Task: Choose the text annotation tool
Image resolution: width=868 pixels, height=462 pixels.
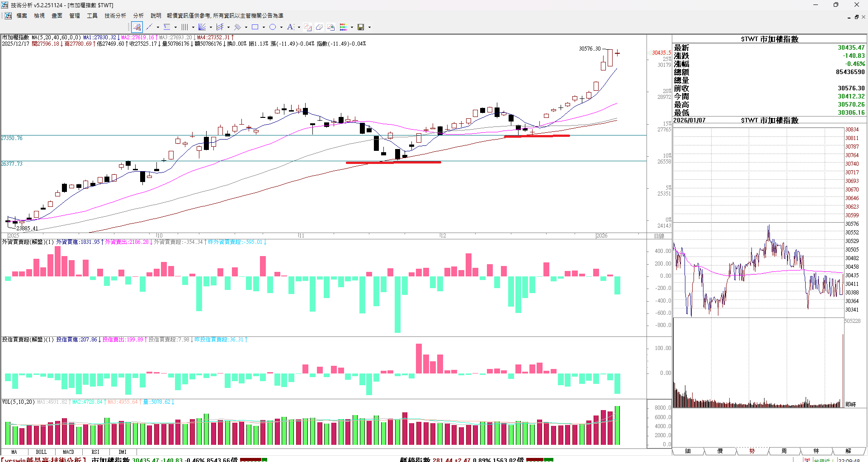Action: tap(290, 27)
